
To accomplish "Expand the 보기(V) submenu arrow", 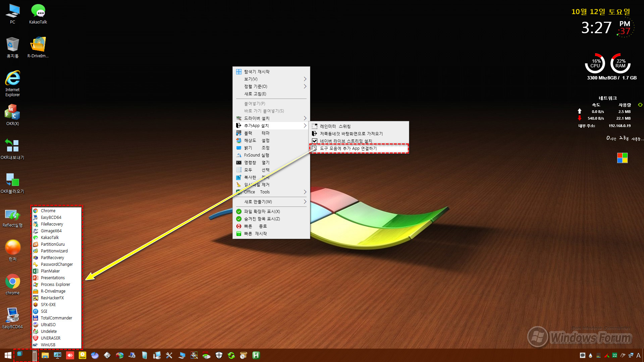I will click(305, 79).
